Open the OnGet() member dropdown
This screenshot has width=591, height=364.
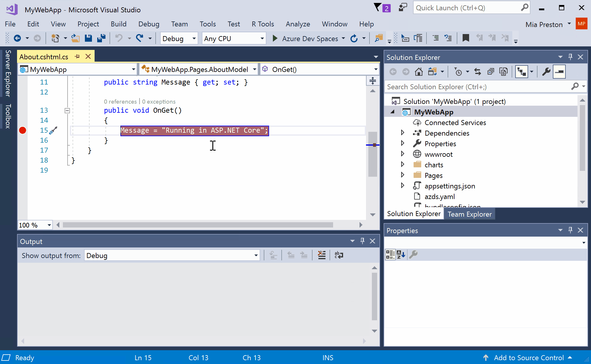coord(320,70)
